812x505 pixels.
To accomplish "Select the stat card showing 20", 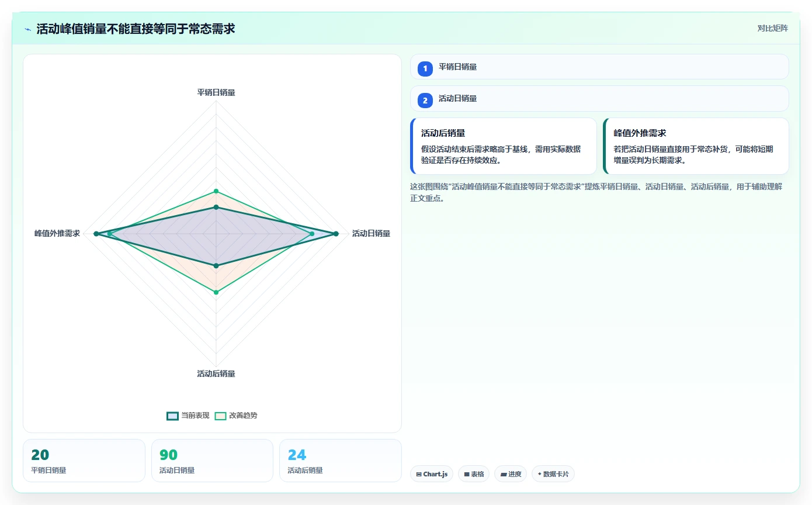I will tap(84, 461).
